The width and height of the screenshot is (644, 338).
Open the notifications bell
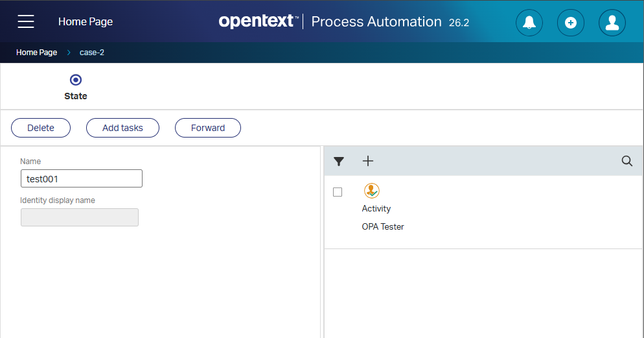pyautogui.click(x=529, y=22)
